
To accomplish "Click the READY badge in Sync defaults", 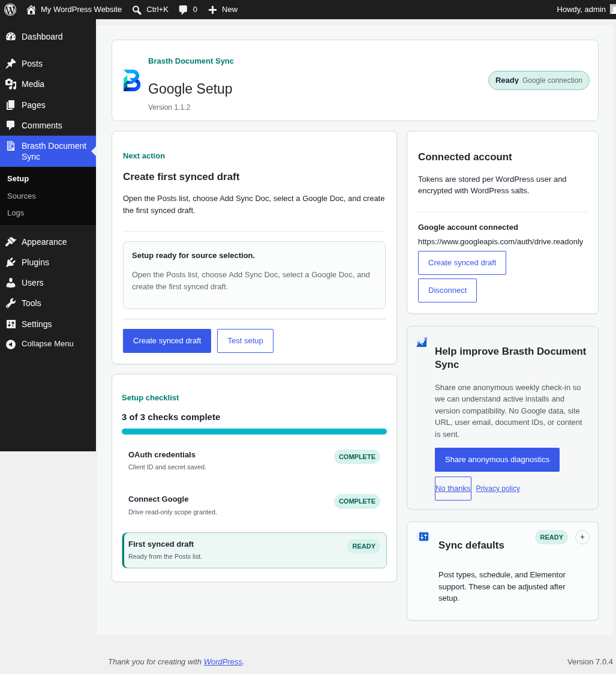I will point(552,537).
